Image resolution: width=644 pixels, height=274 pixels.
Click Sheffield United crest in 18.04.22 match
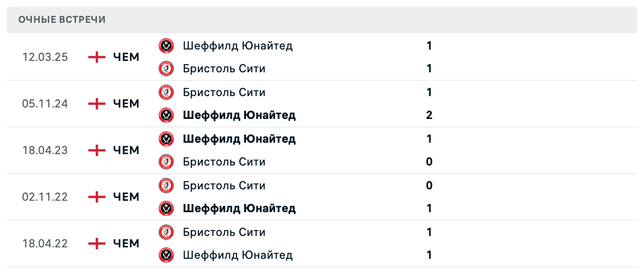[166, 255]
